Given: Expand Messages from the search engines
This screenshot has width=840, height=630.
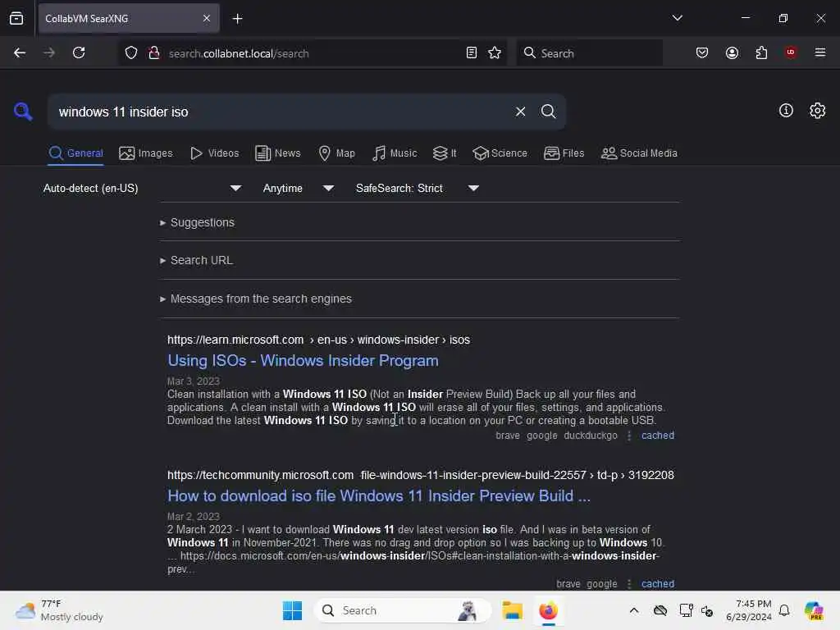Looking at the screenshot, I should [x=256, y=299].
